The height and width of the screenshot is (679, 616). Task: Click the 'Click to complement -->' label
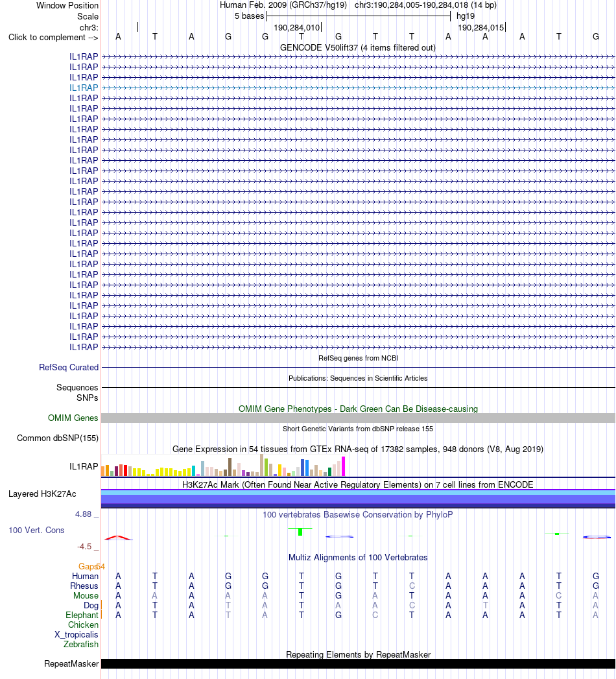tap(53, 37)
